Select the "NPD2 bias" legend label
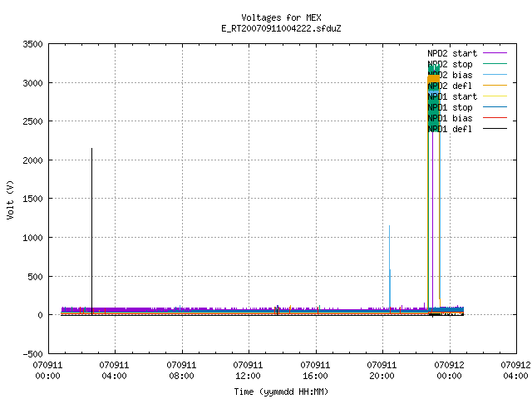This screenshot has height=399, width=532. pos(450,75)
